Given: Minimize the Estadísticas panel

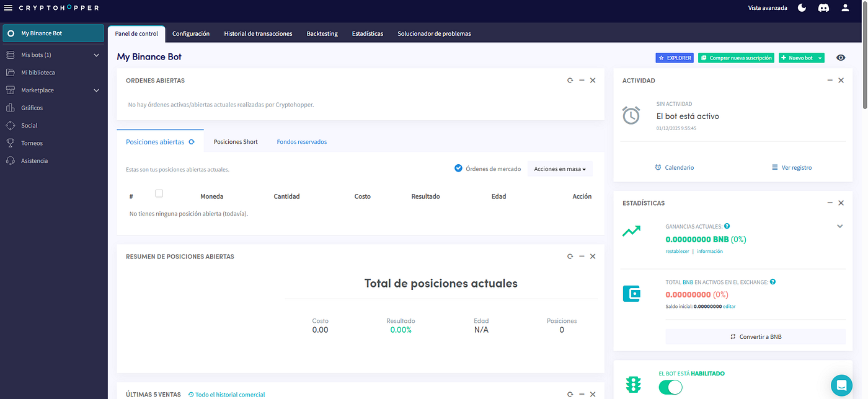Looking at the screenshot, I should pos(830,203).
